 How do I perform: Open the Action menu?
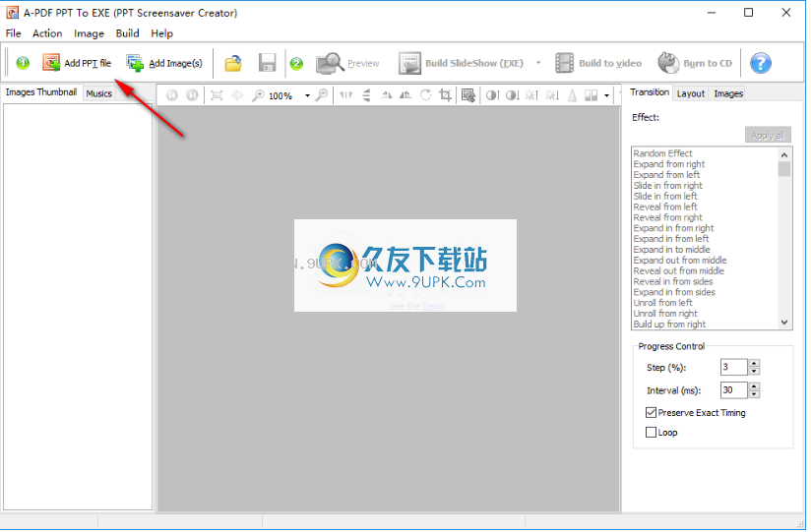tap(47, 33)
